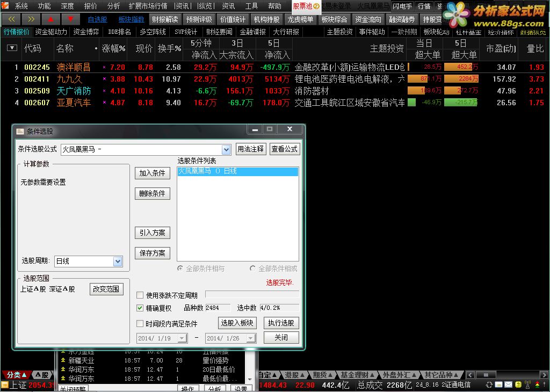This screenshot has height=392, width=550.
Task: Click the app logo icon beside 系统 menu
Action: click(x=5, y=5)
